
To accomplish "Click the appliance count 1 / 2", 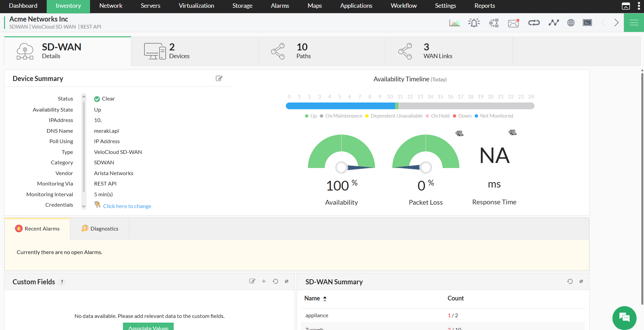I will [x=453, y=315].
